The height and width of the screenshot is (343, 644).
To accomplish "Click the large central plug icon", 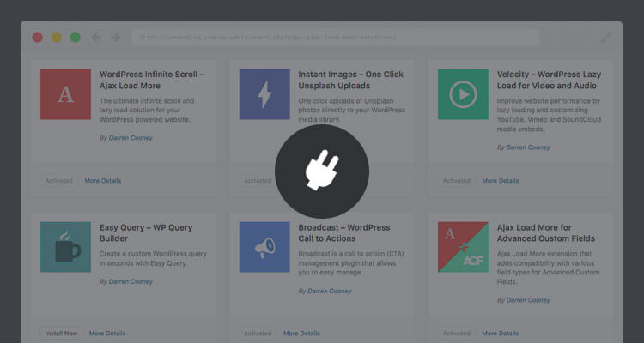I will click(322, 171).
